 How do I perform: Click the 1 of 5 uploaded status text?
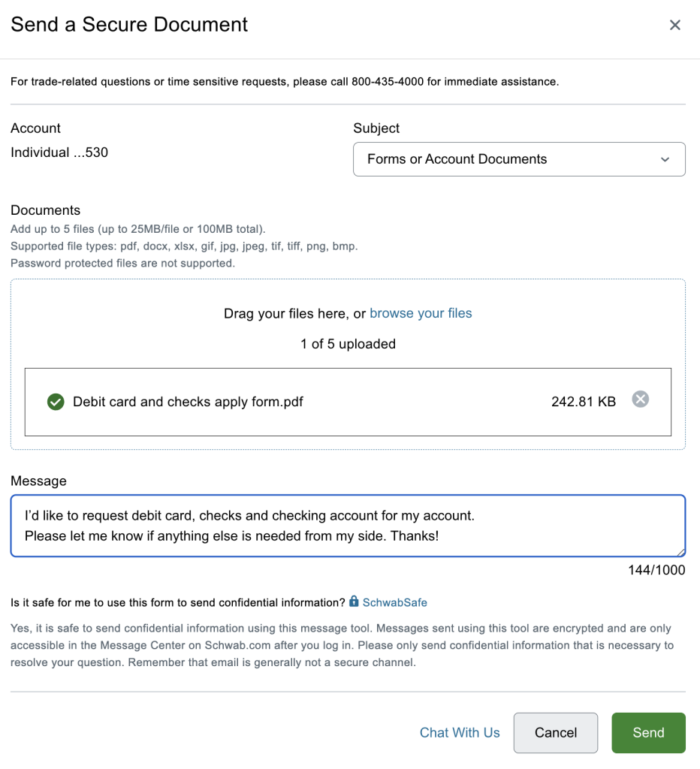click(348, 344)
